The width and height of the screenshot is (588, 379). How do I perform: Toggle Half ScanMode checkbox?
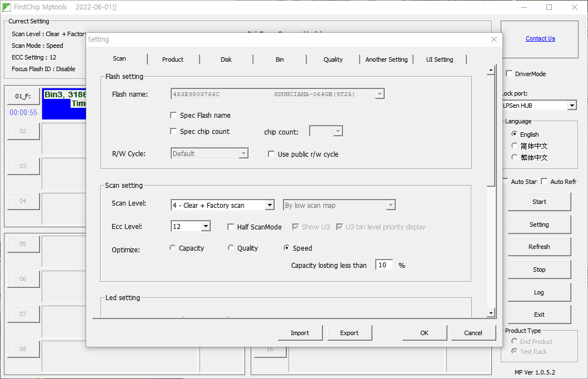point(231,227)
